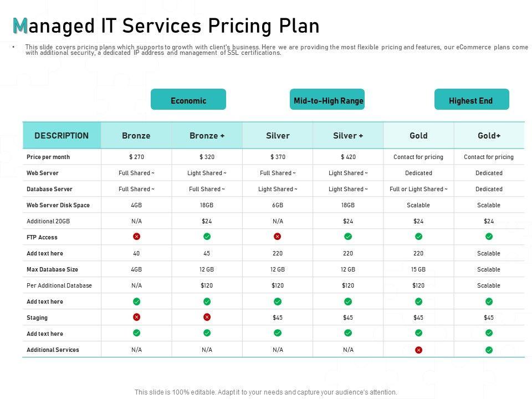The width and height of the screenshot is (532, 399).
Task: Click the red X for Bronze Staging
Action: (x=137, y=318)
